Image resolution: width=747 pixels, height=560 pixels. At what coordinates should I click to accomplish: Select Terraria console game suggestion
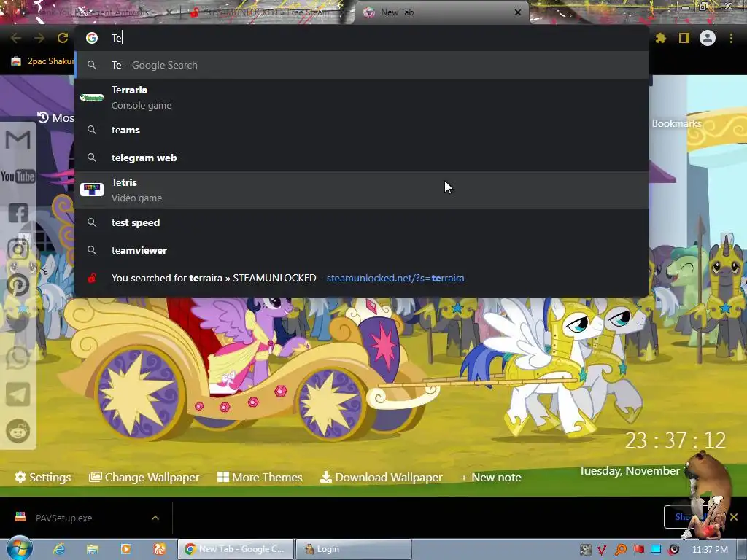(x=362, y=98)
